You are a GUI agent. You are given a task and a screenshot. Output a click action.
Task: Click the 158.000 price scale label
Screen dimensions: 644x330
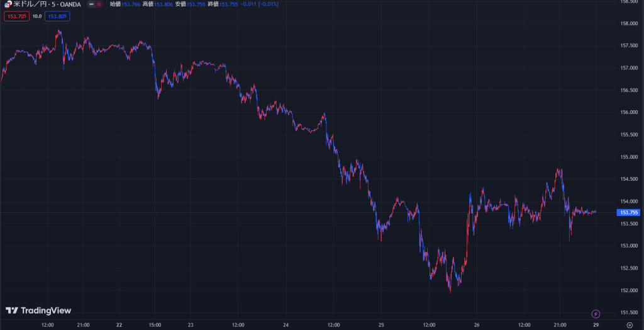[630, 24]
